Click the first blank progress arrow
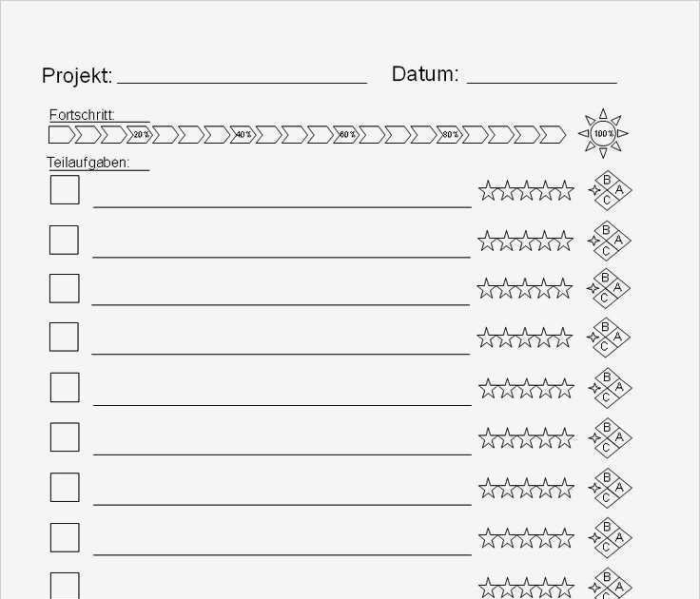 coord(62,134)
